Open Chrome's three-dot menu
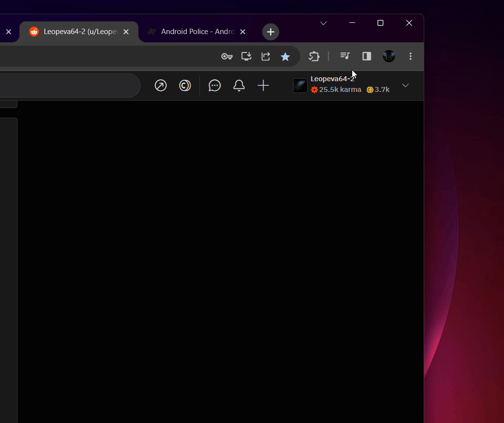 [411, 56]
